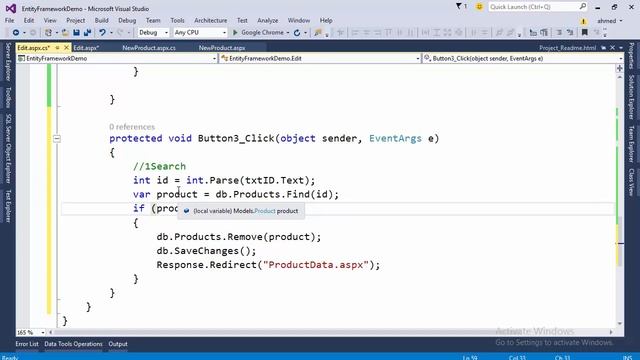Screen dimensions: 640x360
Task: Save the current file with Save icon
Action: coord(76,32)
